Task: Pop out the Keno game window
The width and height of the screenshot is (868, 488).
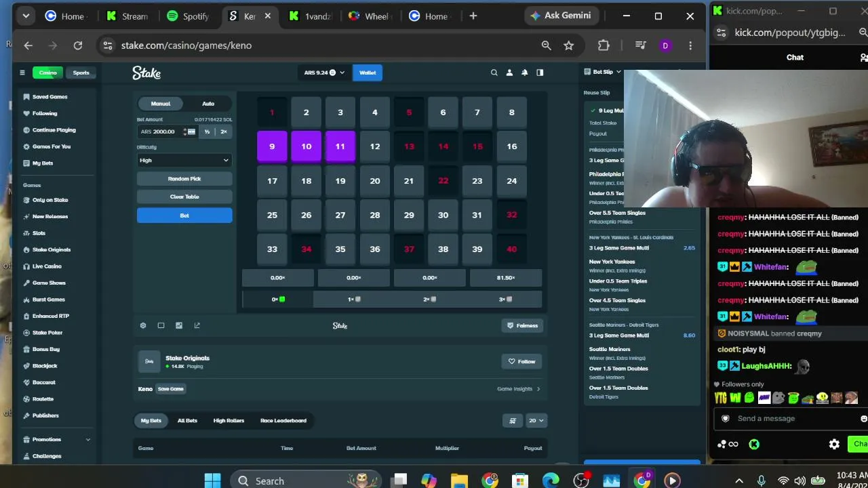Action: click(197, 325)
